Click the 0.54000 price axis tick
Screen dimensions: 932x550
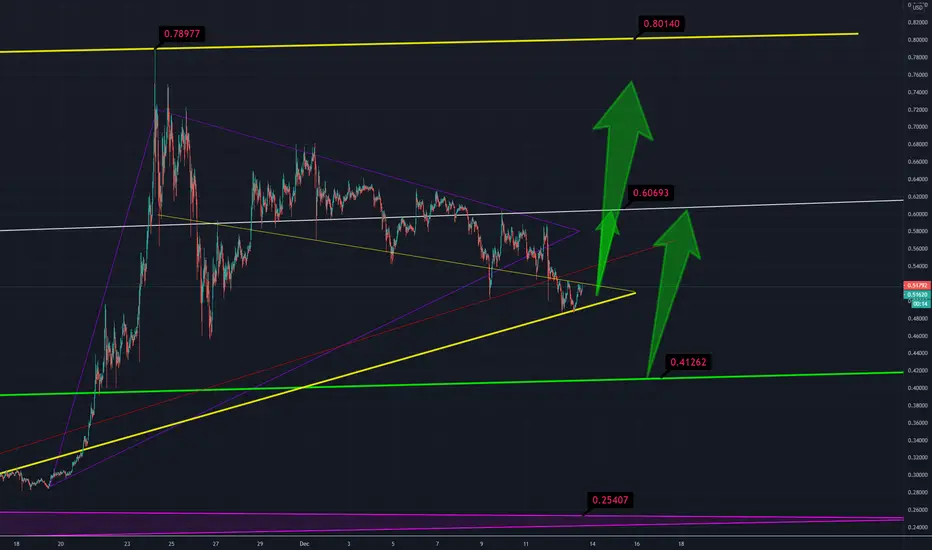click(918, 266)
